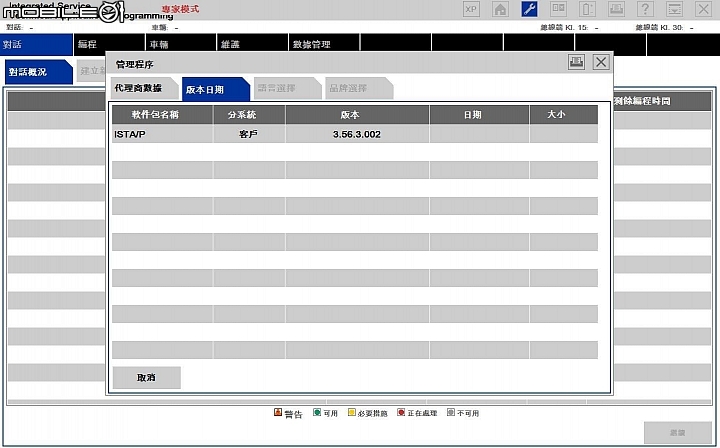This screenshot has height=448, width=720.
Task: Click the 警告 legend indicator
Action: (278, 412)
